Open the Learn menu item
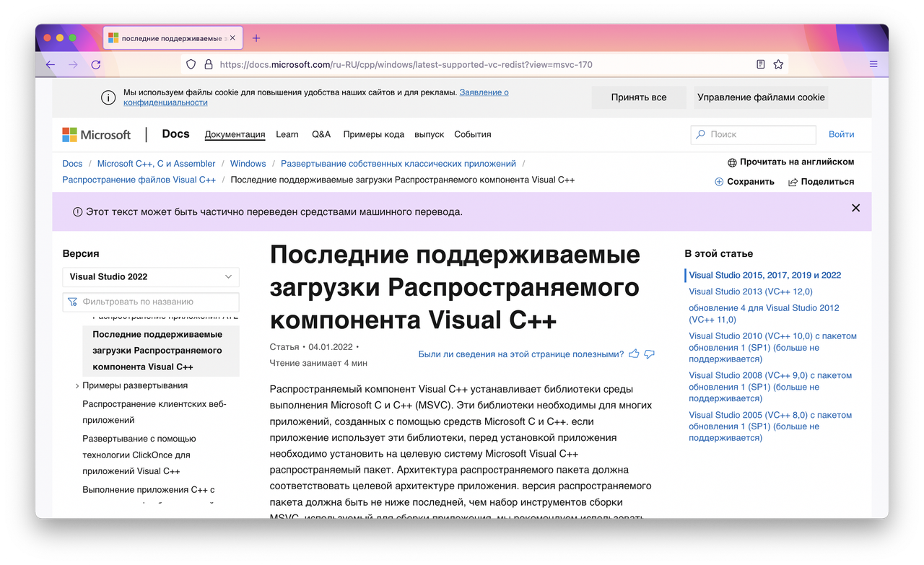 coord(287,134)
